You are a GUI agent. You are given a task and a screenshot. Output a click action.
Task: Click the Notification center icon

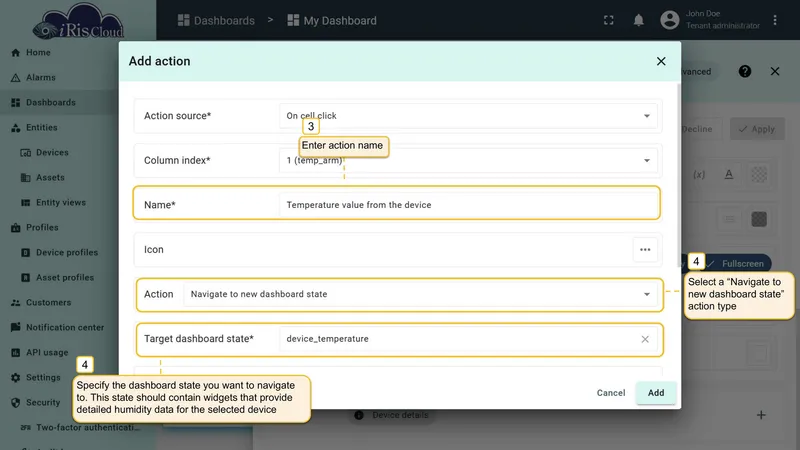(x=16, y=328)
